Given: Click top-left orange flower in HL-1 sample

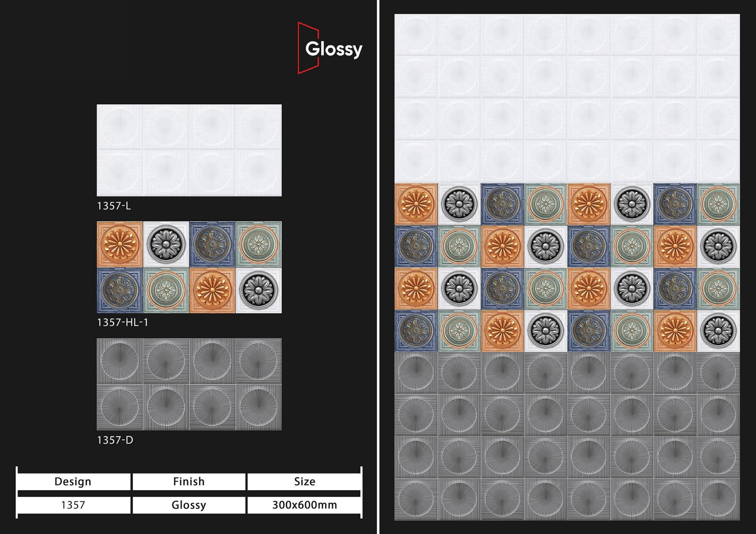Looking at the screenshot, I should [x=120, y=244].
